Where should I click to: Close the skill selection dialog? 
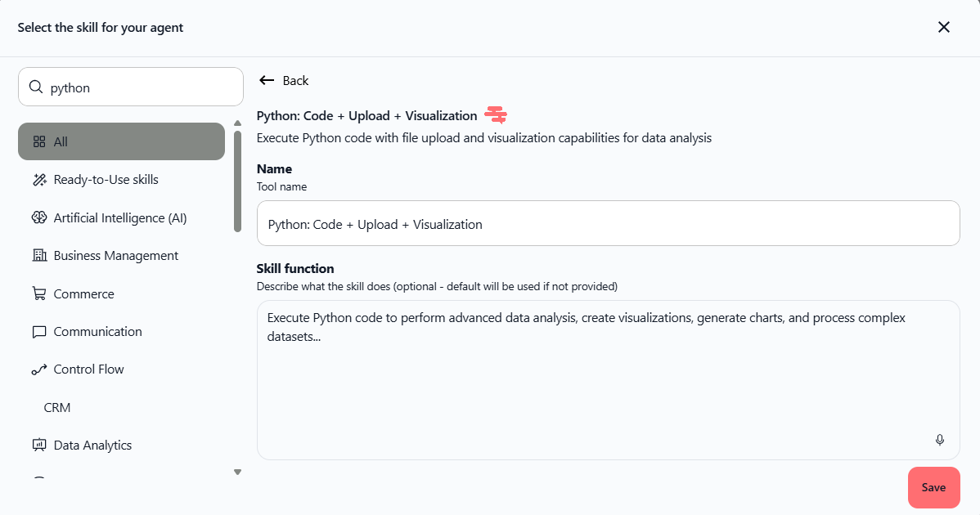click(944, 27)
